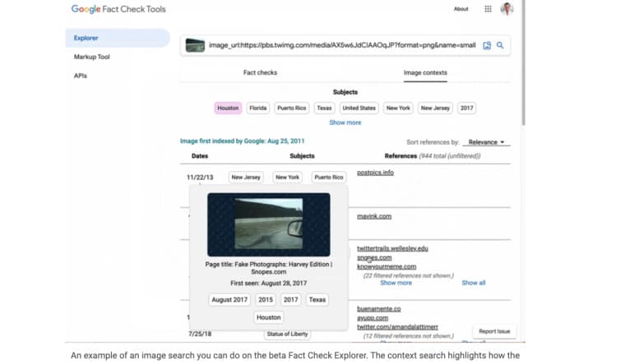Click the Report Issue button

pos(494,331)
